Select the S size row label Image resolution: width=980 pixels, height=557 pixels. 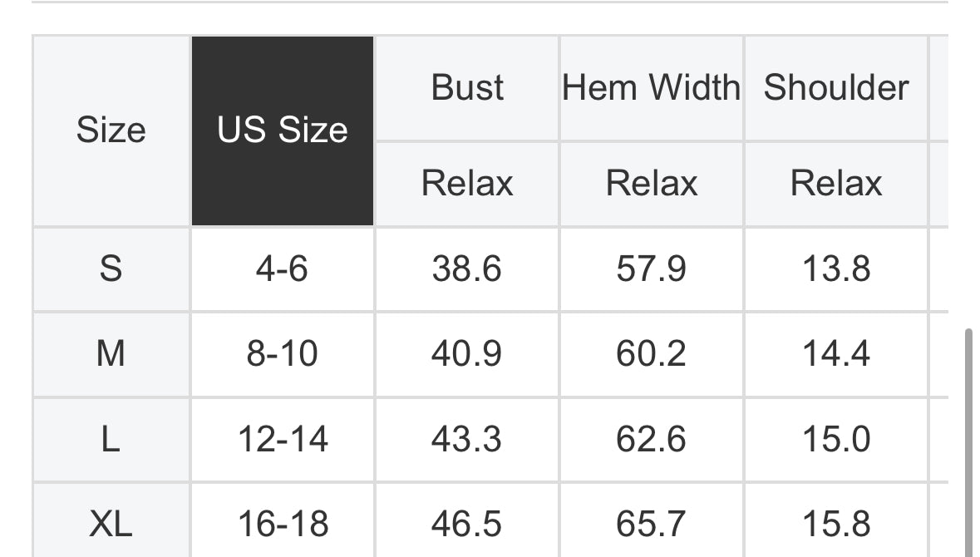[x=111, y=269]
